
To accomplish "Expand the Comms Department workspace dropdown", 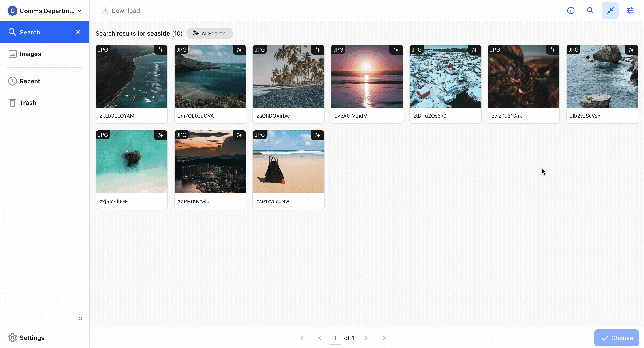I will point(79,11).
